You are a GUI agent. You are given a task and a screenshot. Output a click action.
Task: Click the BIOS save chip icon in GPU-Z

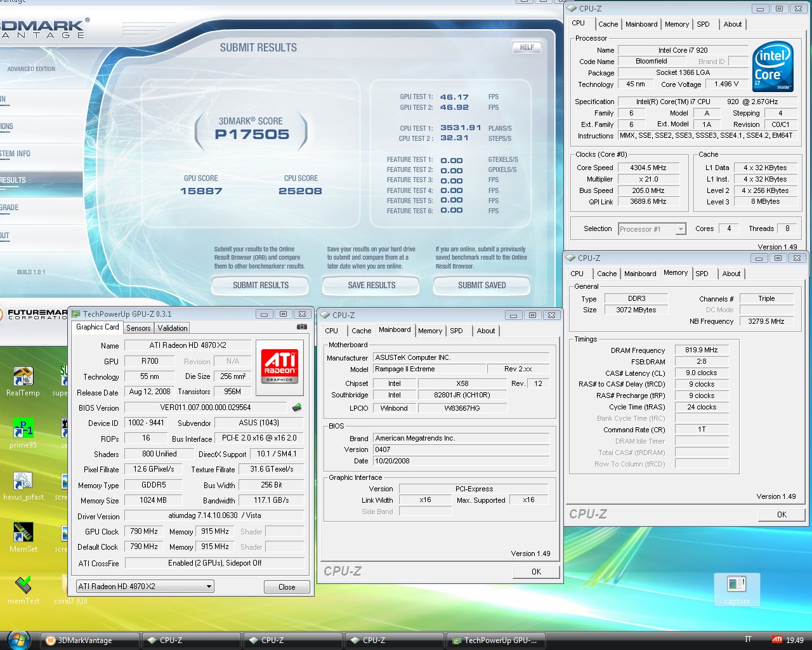point(296,408)
